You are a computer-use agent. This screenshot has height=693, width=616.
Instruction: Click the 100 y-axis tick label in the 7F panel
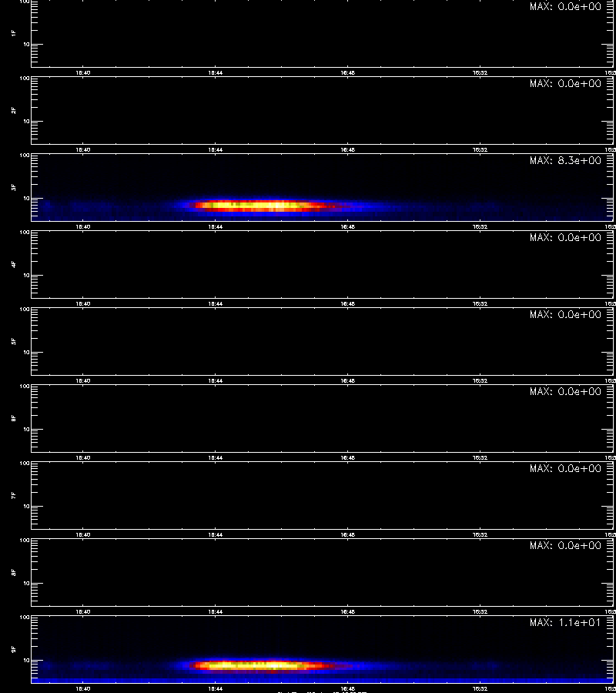pos(25,464)
